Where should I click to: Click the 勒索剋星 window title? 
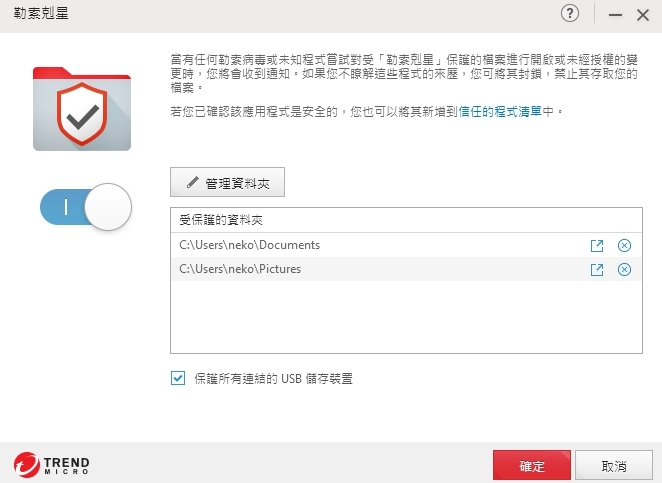pyautogui.click(x=35, y=14)
